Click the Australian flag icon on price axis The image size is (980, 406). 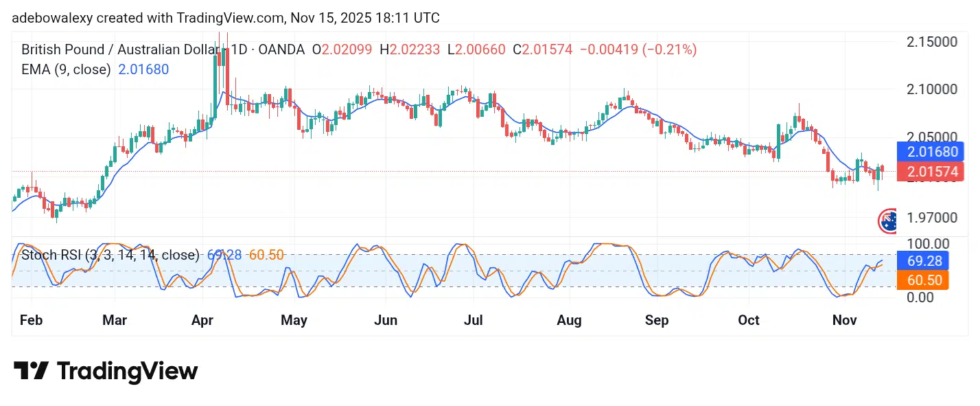(x=887, y=221)
